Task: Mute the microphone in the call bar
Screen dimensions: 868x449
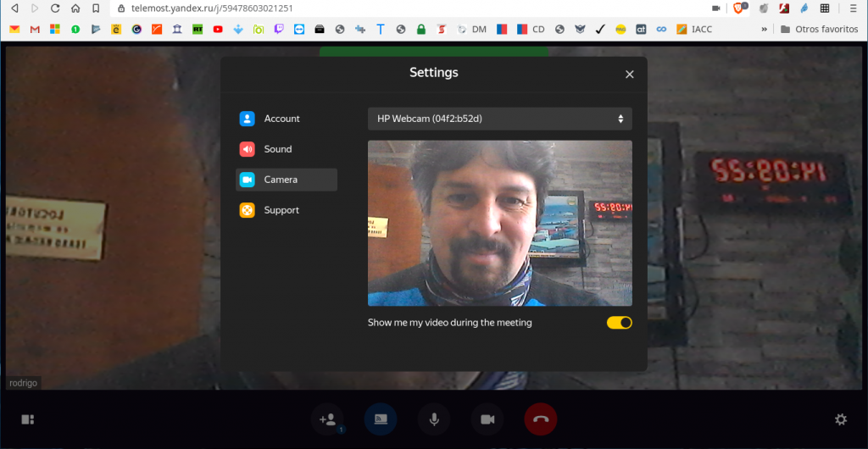Action: [x=434, y=419]
